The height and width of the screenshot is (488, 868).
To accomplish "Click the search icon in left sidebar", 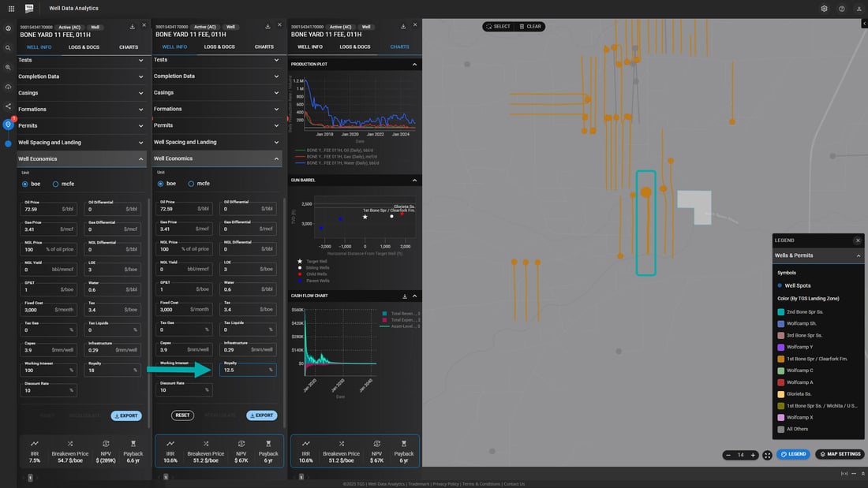I will [x=8, y=48].
